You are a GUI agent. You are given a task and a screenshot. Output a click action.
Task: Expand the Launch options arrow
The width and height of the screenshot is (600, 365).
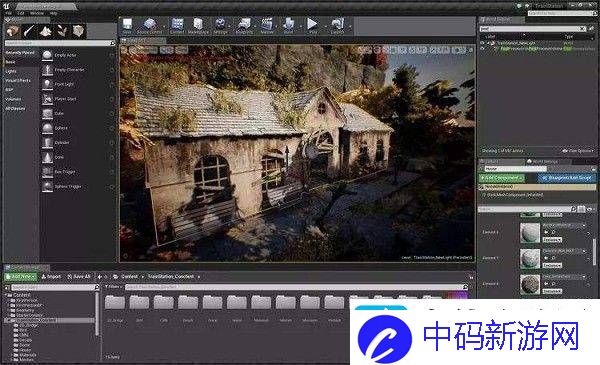point(349,27)
